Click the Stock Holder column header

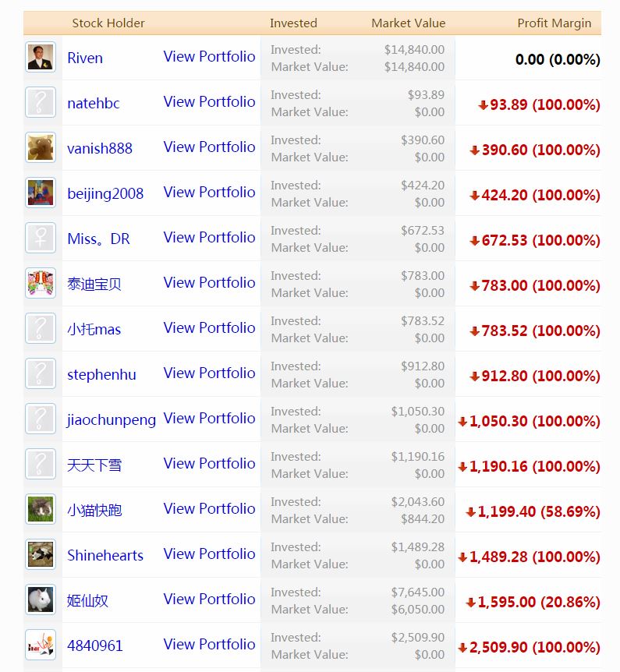coord(108,23)
